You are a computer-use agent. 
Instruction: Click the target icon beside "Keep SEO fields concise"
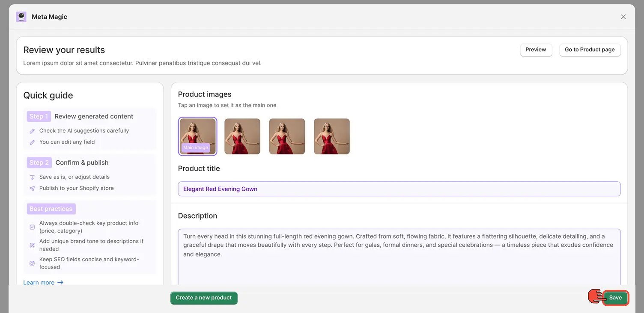32,263
